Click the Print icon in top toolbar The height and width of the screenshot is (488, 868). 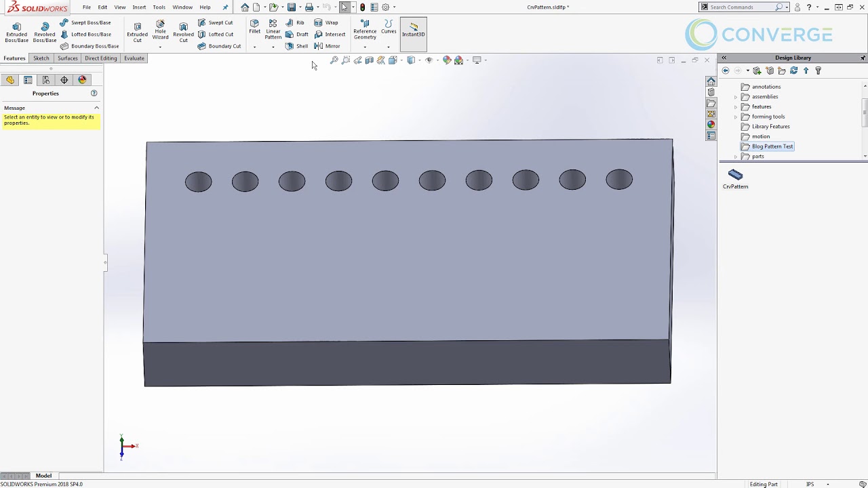[x=309, y=7]
